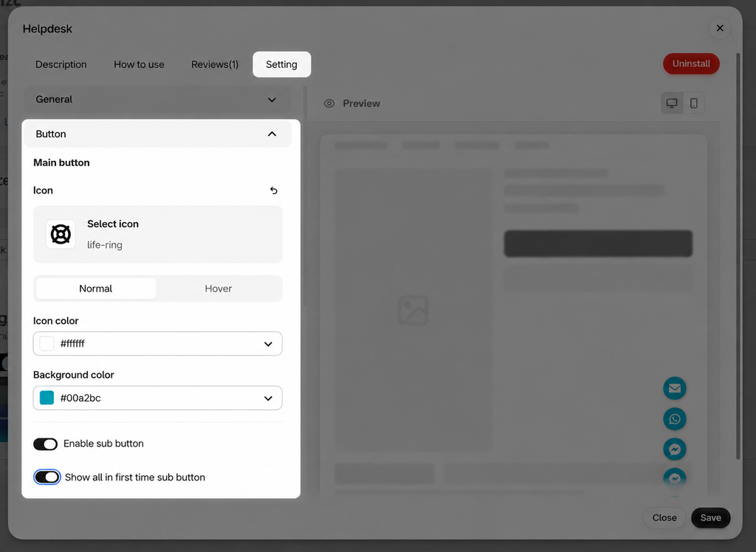The image size is (756, 552).
Task: Expand the General section
Action: (x=158, y=100)
